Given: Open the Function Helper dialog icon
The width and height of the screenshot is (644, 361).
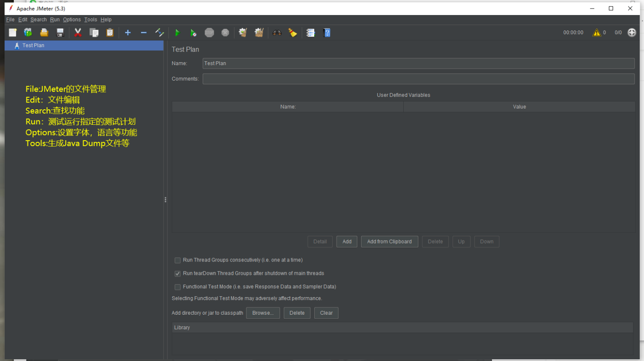Looking at the screenshot, I should click(310, 33).
